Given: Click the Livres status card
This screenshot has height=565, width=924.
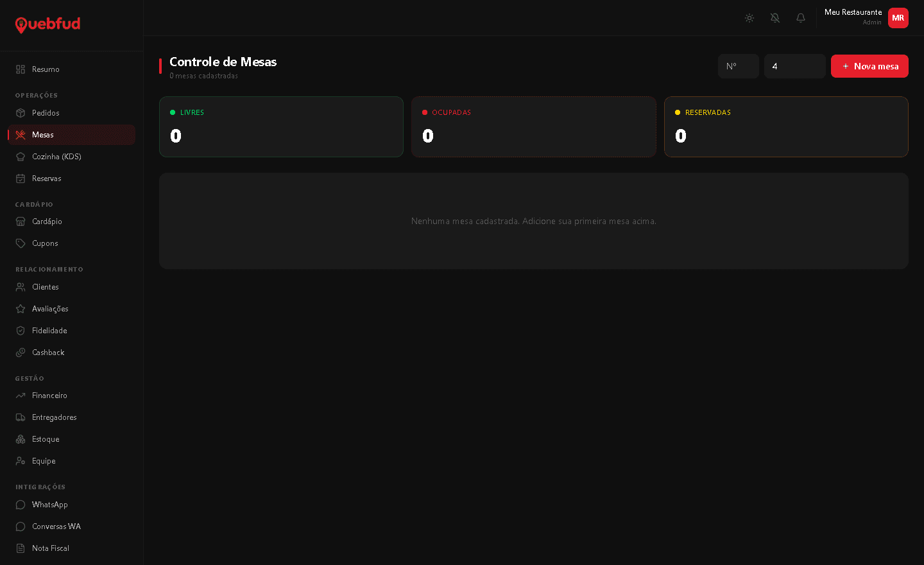Looking at the screenshot, I should (x=281, y=126).
